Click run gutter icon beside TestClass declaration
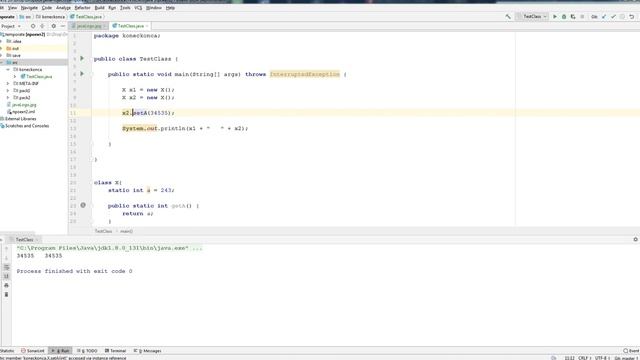Screen dimensions: 640x360 tap(82, 59)
